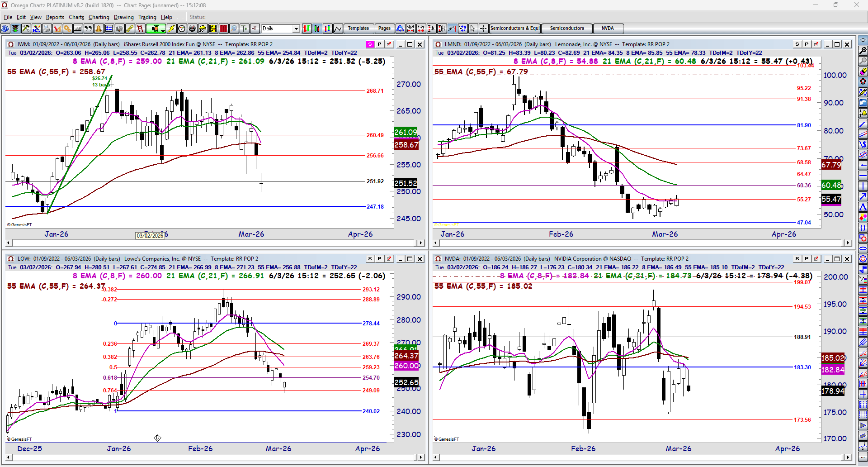Click the Semiconductors button
Screen dimensions: 868x467
click(567, 29)
